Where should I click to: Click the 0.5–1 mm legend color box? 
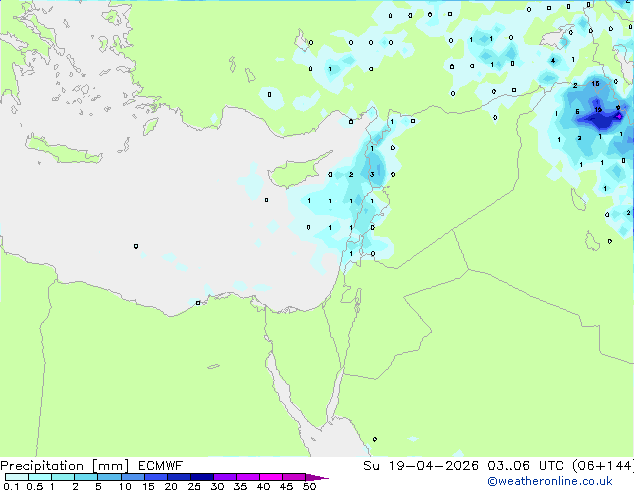coord(40,477)
